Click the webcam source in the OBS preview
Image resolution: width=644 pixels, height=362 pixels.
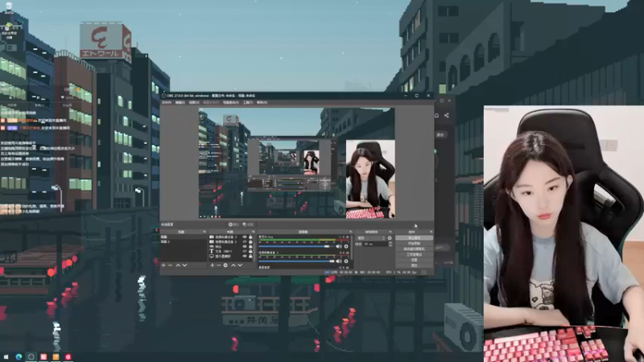pos(370,179)
